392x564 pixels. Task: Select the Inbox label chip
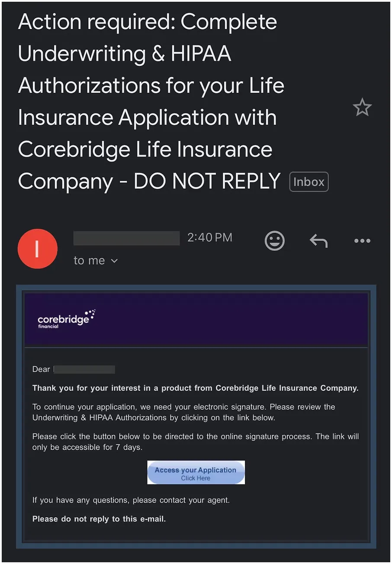coord(309,182)
